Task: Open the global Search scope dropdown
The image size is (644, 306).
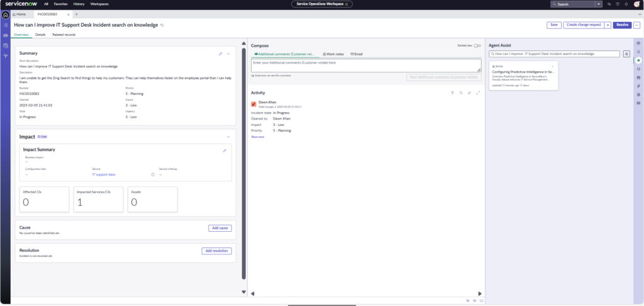Action: (x=599, y=4)
